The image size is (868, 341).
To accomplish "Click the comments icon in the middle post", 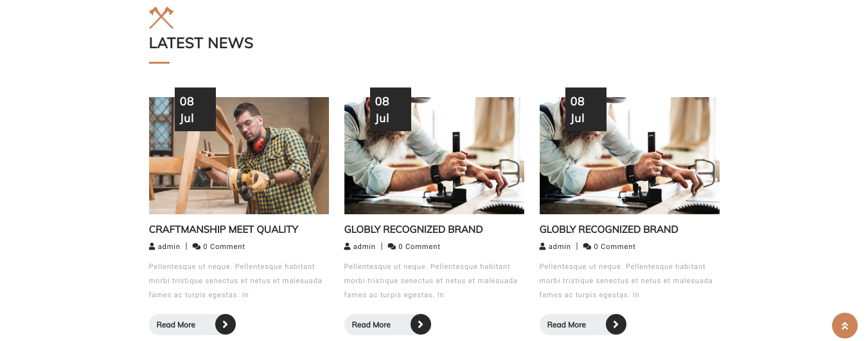I will (392, 246).
